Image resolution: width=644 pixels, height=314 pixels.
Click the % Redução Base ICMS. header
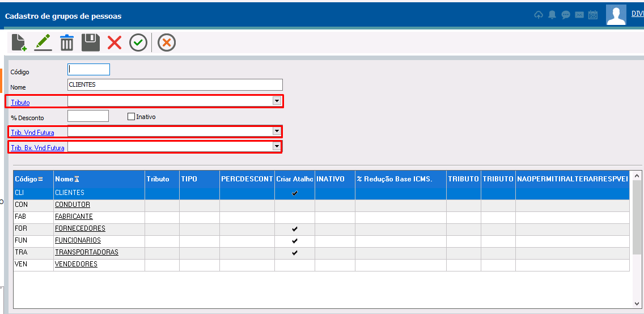(400, 179)
